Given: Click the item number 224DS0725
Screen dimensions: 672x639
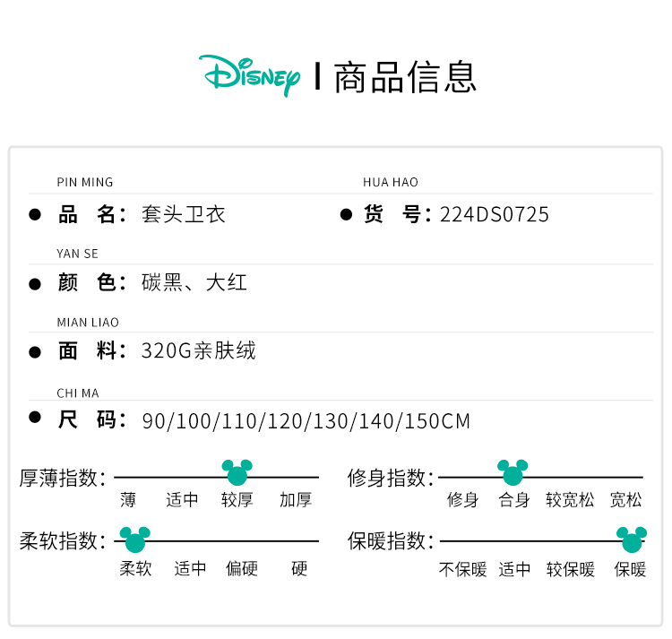Looking at the screenshot, I should click(x=494, y=215).
